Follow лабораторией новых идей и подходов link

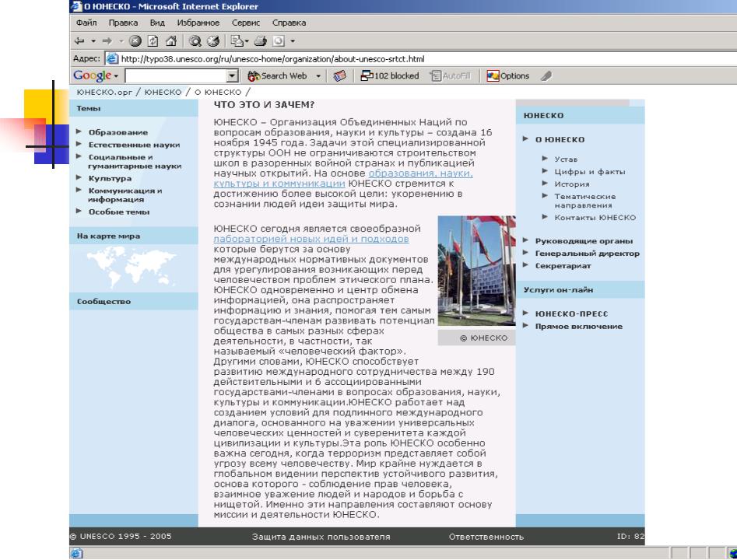click(311, 239)
